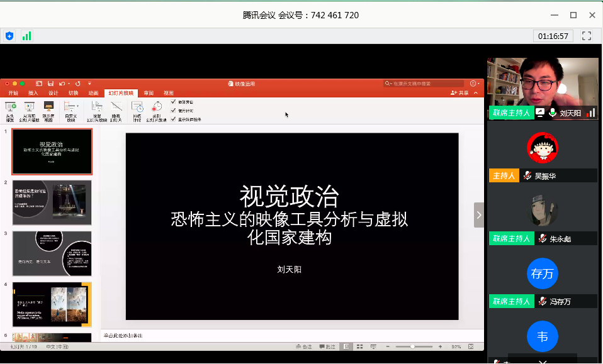This screenshot has width=603, height=364.
Task: Open the Insert (插入) ribbon tab
Action: pyautogui.click(x=33, y=93)
